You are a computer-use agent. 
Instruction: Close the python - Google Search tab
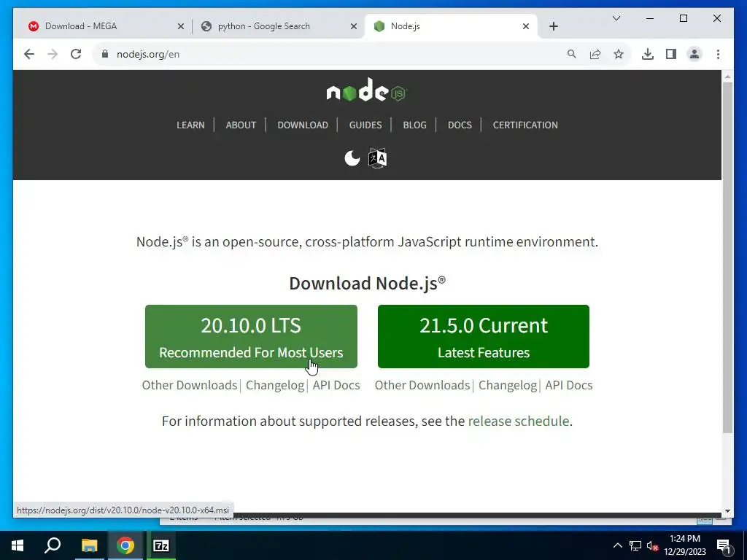(x=354, y=26)
